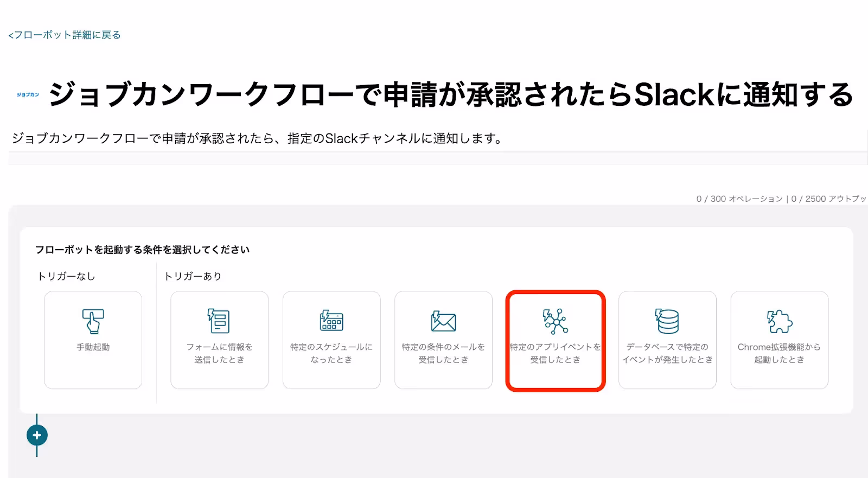The height and width of the screenshot is (478, 868).
Task: Go back via フローボット詳細に戻る link
Action: [x=65, y=35]
